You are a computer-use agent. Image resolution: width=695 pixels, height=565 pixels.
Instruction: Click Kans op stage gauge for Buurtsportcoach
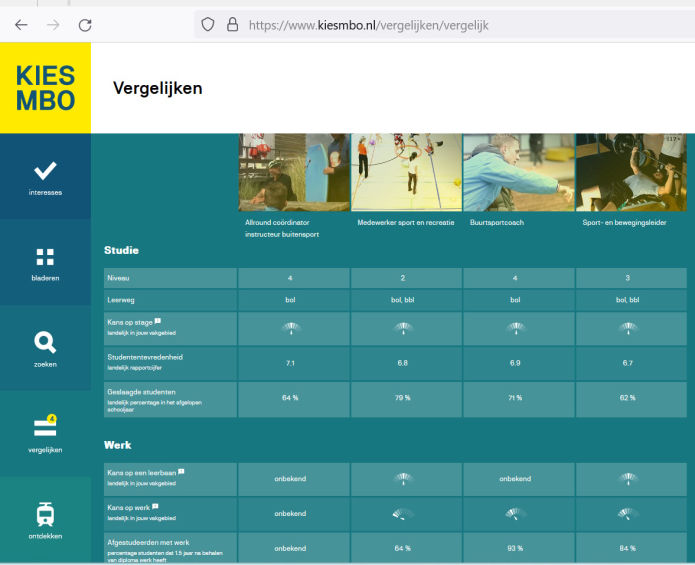(516, 327)
